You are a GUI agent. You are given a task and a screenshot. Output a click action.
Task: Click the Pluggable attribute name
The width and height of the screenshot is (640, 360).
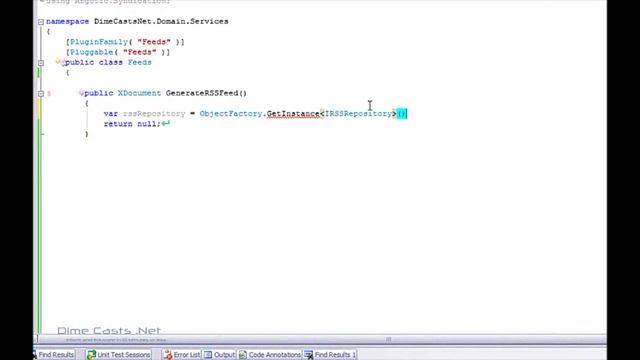tap(91, 52)
